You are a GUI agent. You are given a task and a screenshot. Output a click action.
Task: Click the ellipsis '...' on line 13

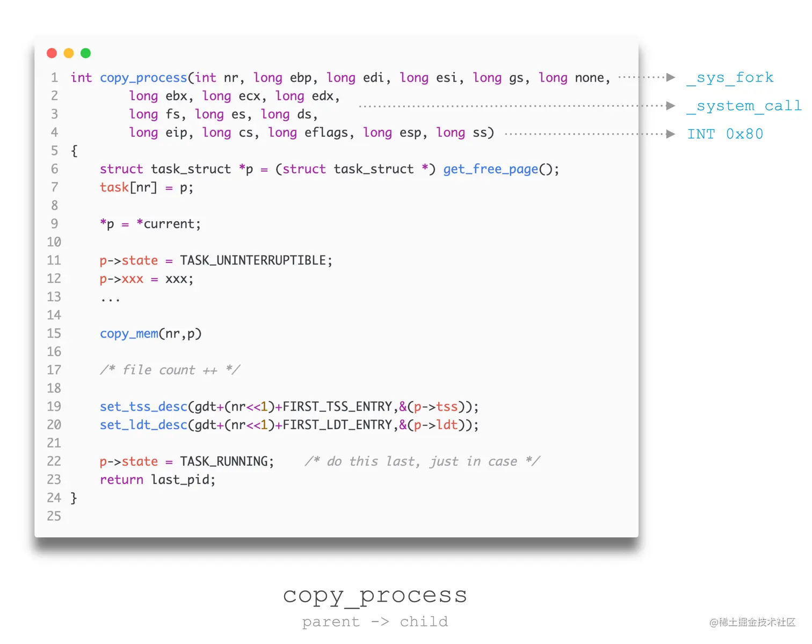[110, 301]
